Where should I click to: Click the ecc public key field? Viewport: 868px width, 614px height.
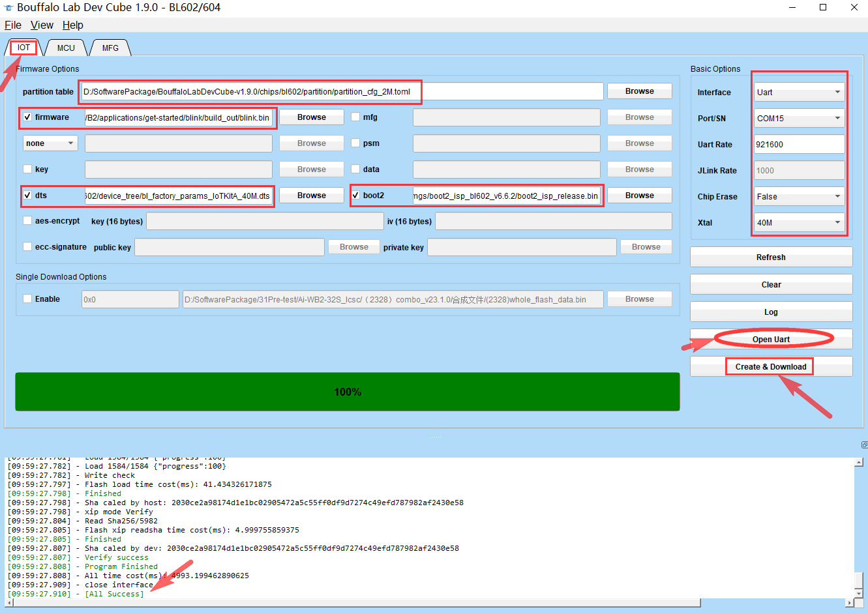[x=230, y=247]
